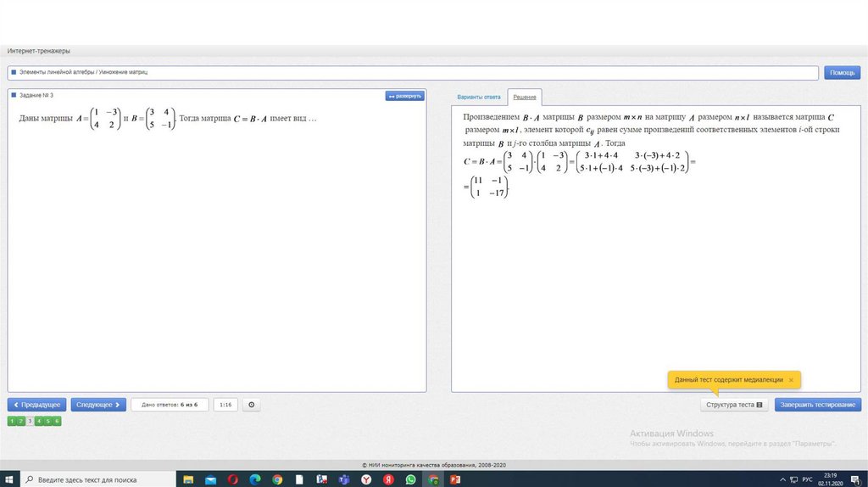This screenshot has height=487, width=868.
Task: Dismiss the media lecture notification tooltip
Action: pyautogui.click(x=791, y=380)
